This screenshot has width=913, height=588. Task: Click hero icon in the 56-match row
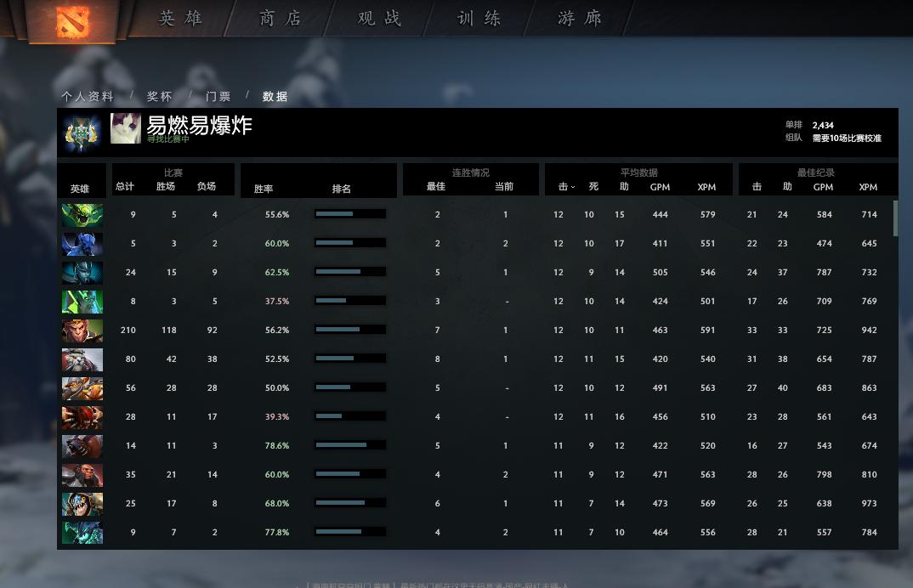pyautogui.click(x=82, y=388)
